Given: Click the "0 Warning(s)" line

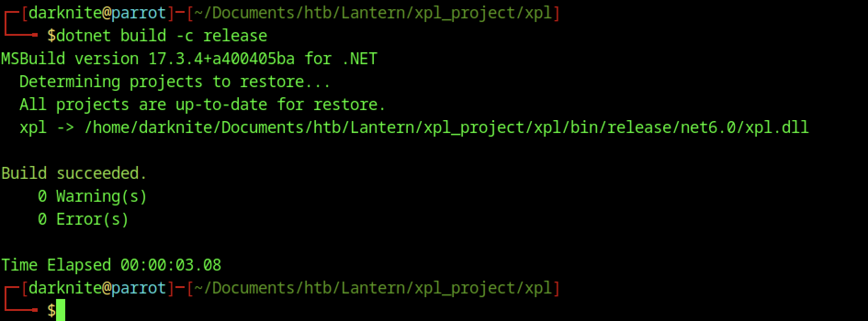Looking at the screenshot, I should tap(92, 196).
